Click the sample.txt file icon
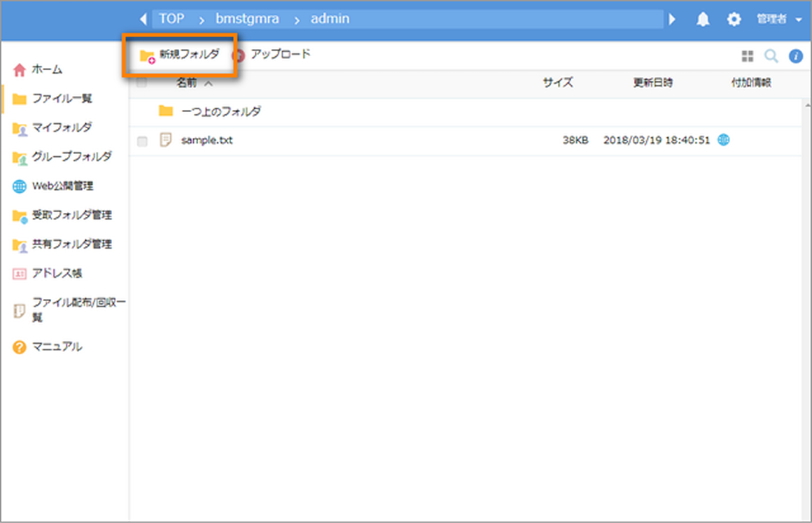 pos(166,140)
